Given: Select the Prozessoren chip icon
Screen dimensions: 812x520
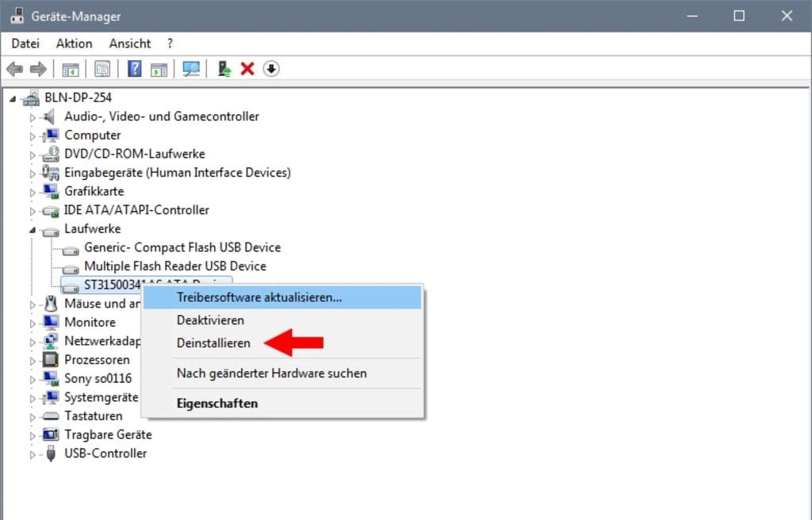Looking at the screenshot, I should (x=51, y=359).
